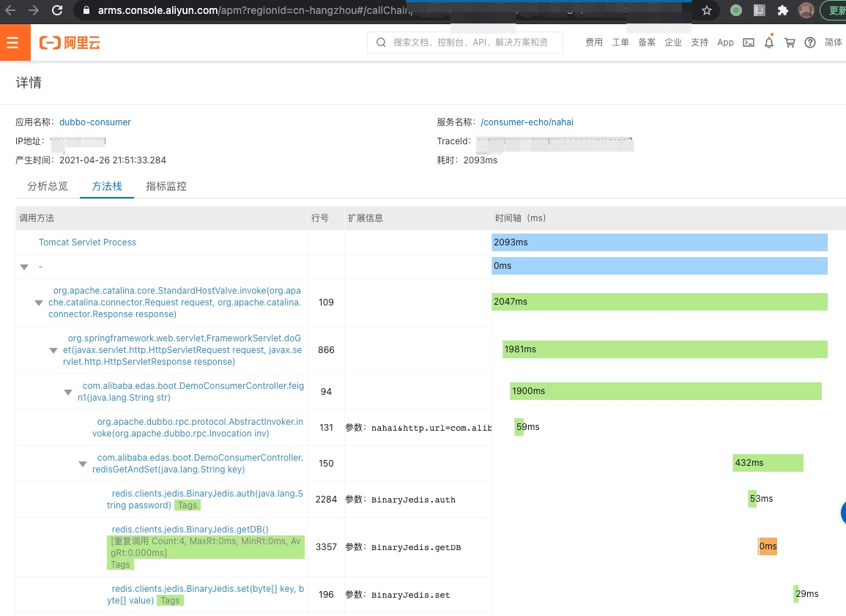This screenshot has width=846, height=616.
Task: Open the help question mark icon
Action: pyautogui.click(x=810, y=42)
